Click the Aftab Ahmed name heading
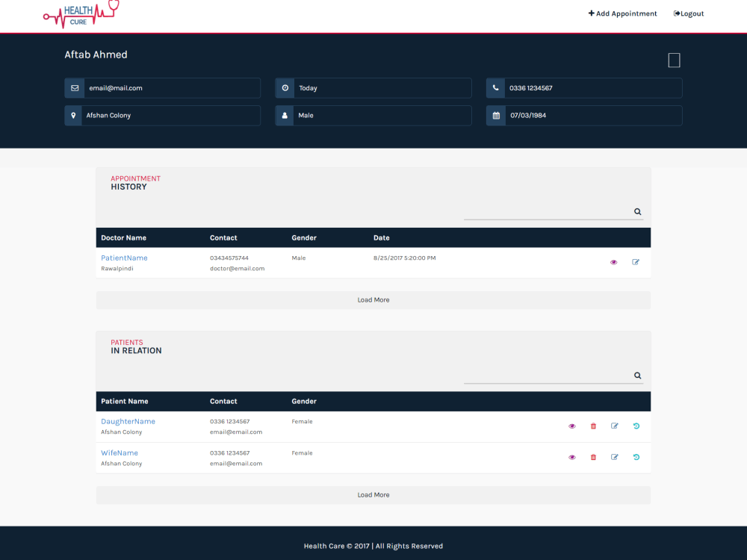This screenshot has width=747, height=560. (x=96, y=55)
